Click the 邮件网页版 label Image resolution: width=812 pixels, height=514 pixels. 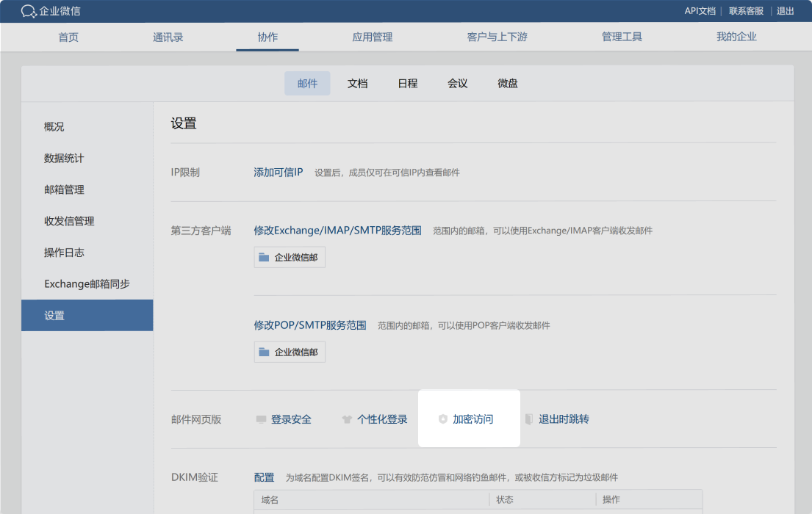tap(196, 419)
